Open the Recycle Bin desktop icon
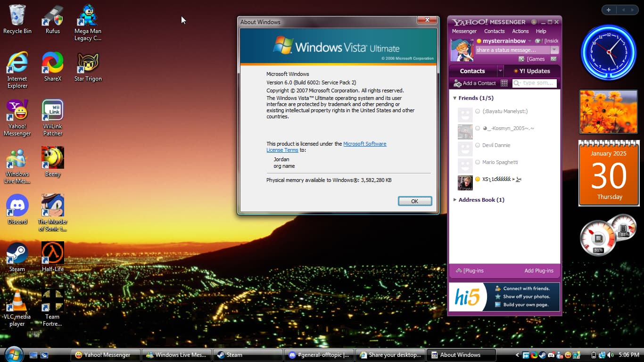 pyautogui.click(x=17, y=19)
